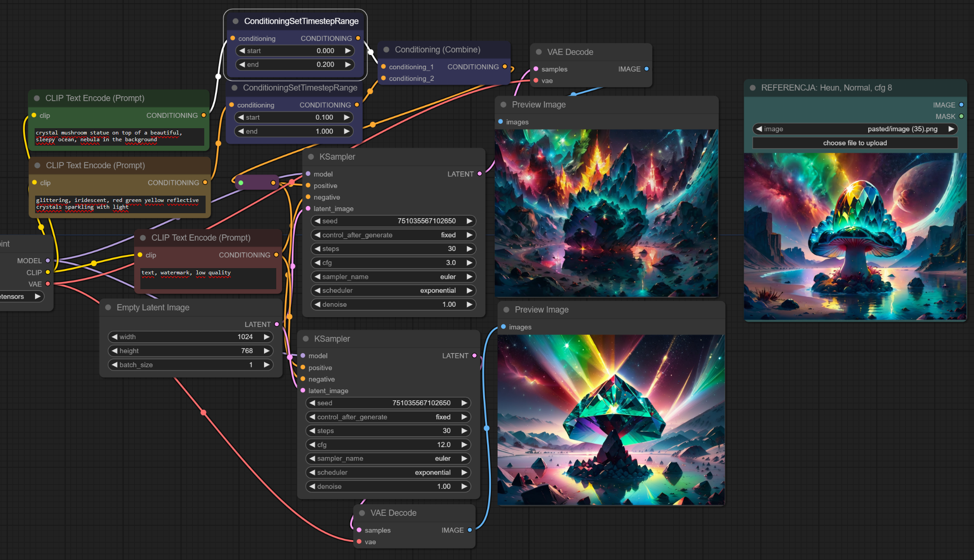This screenshot has width=974, height=560.
Task: Click right arrow of width in Empty Latent Image
Action: (266, 337)
